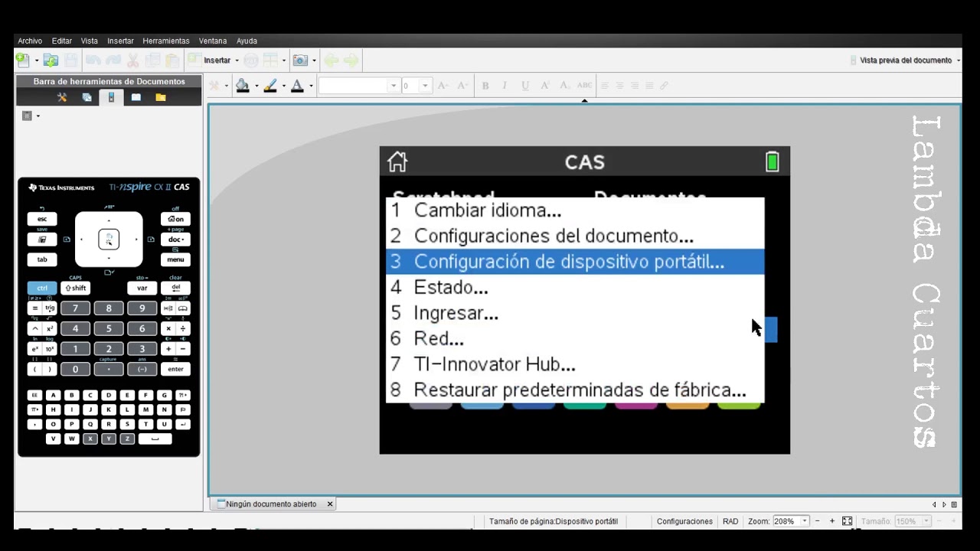Click the space bar key

coord(155,439)
